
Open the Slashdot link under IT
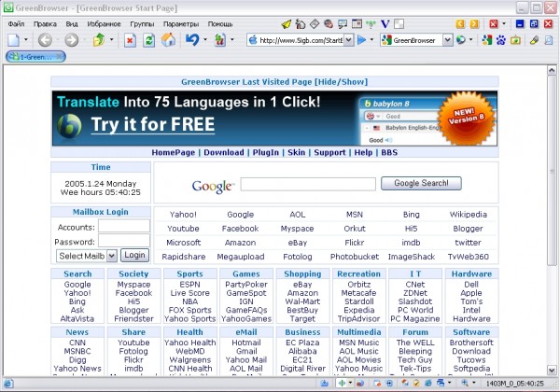click(415, 301)
